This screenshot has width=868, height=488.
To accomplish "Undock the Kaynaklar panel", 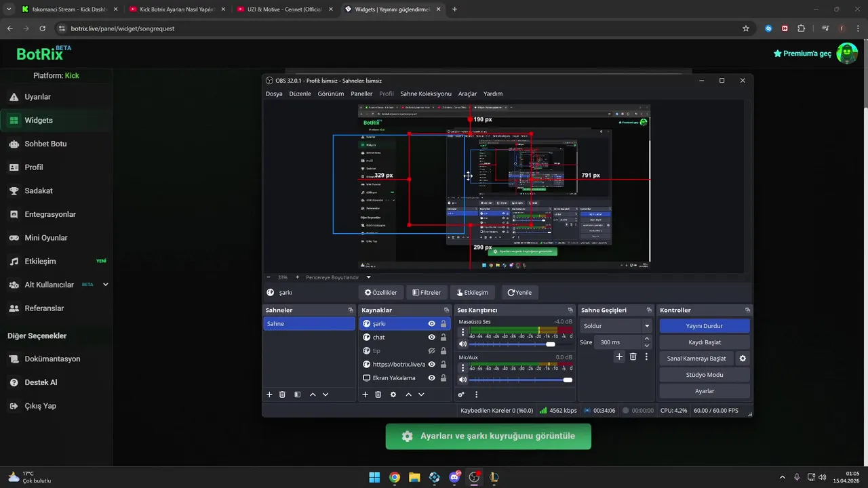I will (x=446, y=310).
